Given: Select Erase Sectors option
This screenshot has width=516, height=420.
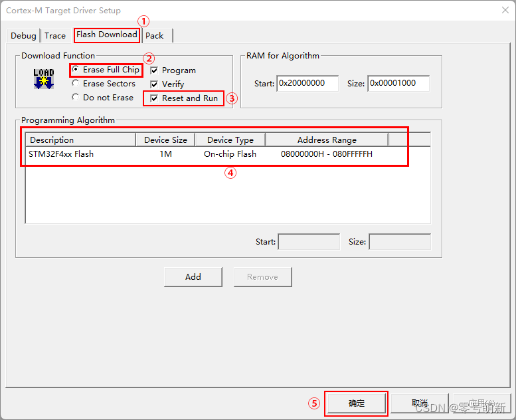Looking at the screenshot, I should (x=76, y=84).
